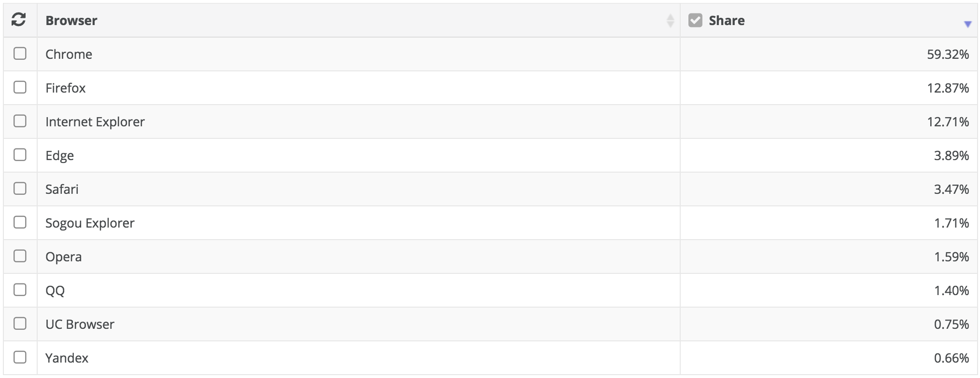The image size is (980, 378).
Task: Toggle the Share sort descending arrow
Action: 967,24
